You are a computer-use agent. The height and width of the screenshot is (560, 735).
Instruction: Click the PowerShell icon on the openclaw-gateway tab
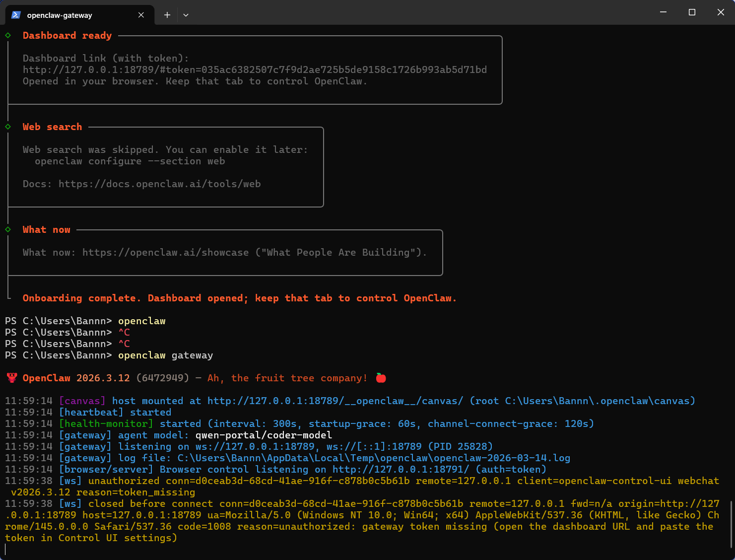[x=16, y=15]
